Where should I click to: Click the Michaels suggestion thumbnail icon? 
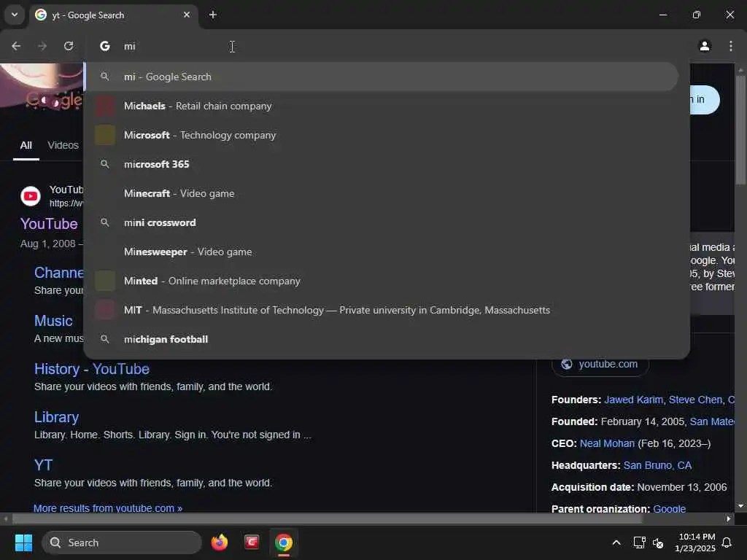point(105,106)
